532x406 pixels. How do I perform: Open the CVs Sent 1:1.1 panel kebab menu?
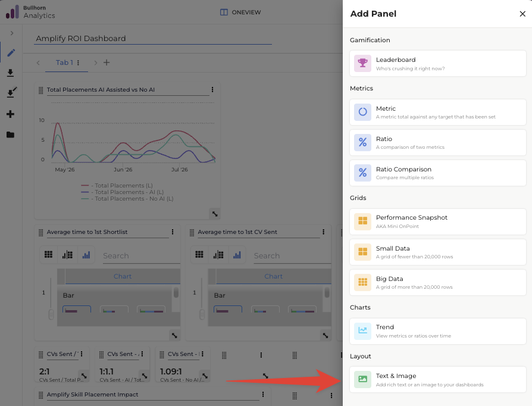click(x=142, y=354)
